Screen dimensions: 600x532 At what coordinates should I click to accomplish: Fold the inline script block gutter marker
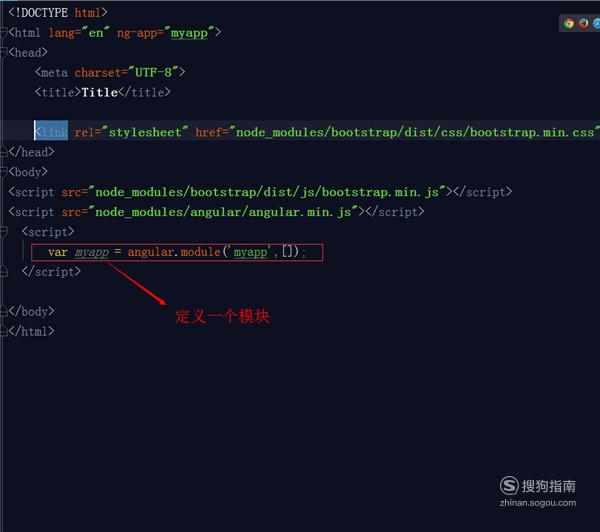[3, 232]
